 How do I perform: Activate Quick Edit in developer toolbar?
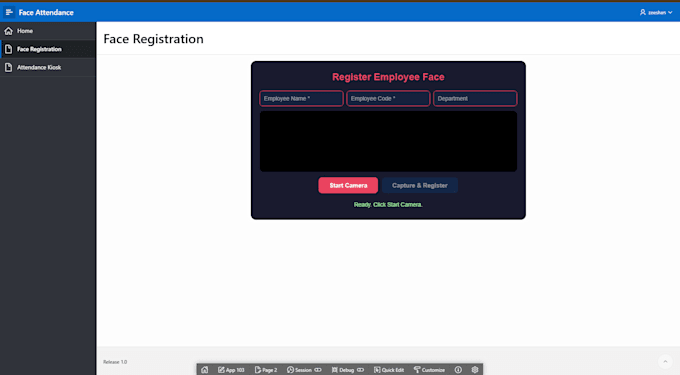(389, 370)
